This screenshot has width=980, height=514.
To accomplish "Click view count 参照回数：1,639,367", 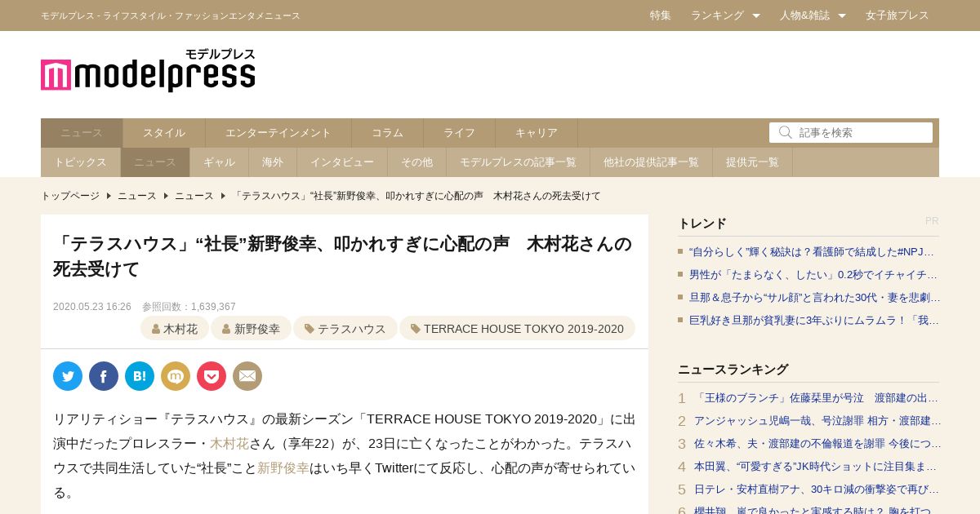I will point(189,307).
